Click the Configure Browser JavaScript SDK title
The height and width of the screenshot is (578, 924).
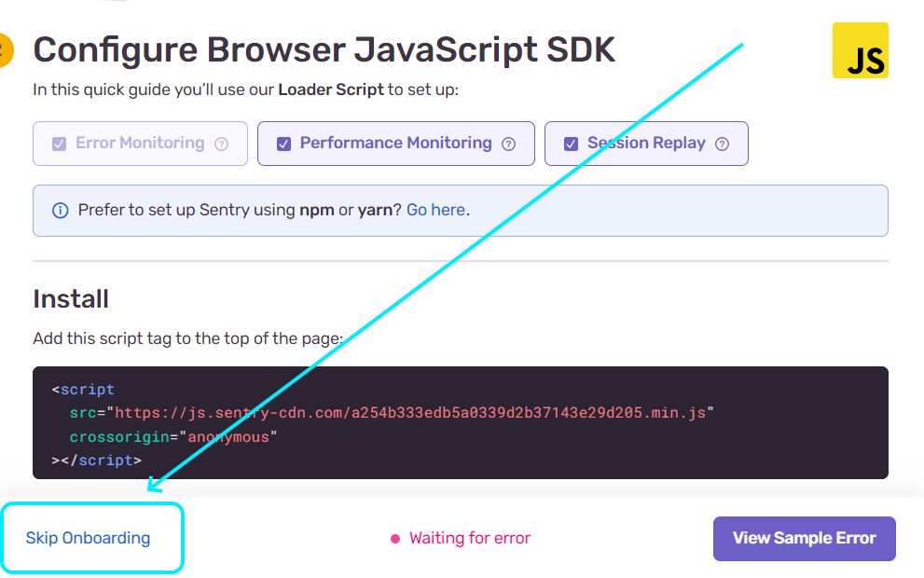[x=324, y=49]
